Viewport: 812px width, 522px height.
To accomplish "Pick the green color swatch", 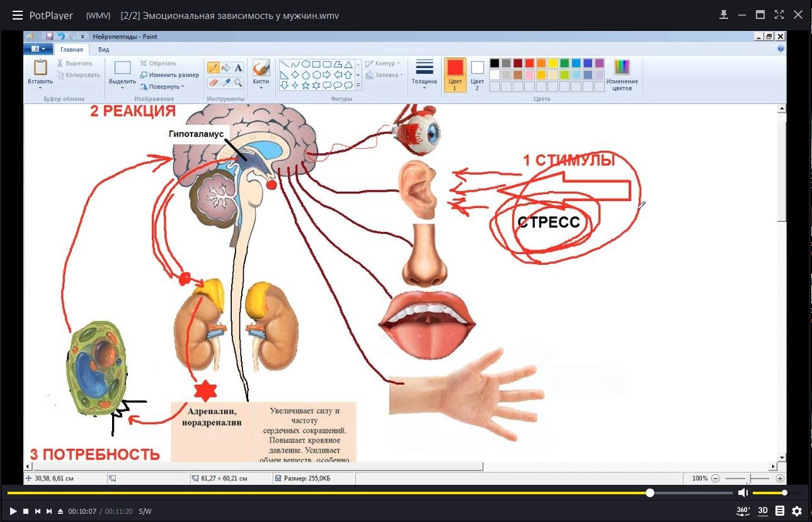I will [564, 63].
